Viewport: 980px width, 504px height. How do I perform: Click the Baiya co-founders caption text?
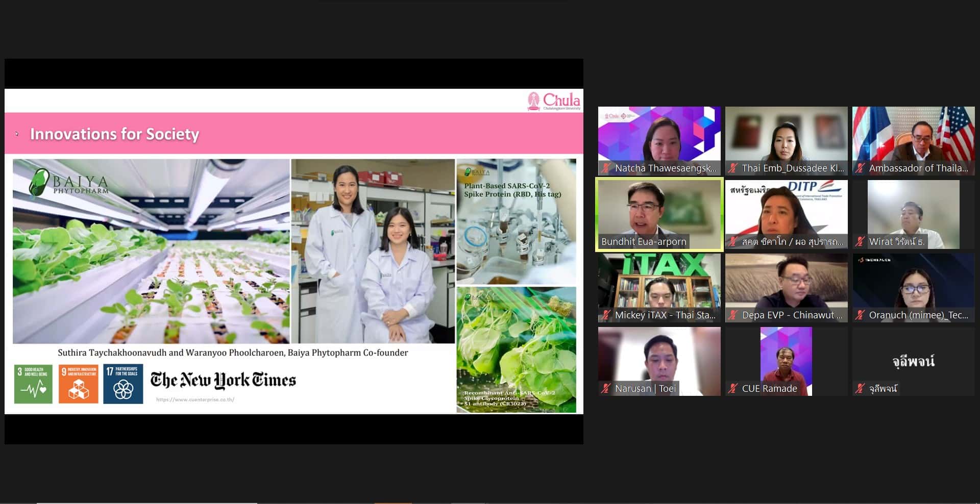tap(233, 352)
